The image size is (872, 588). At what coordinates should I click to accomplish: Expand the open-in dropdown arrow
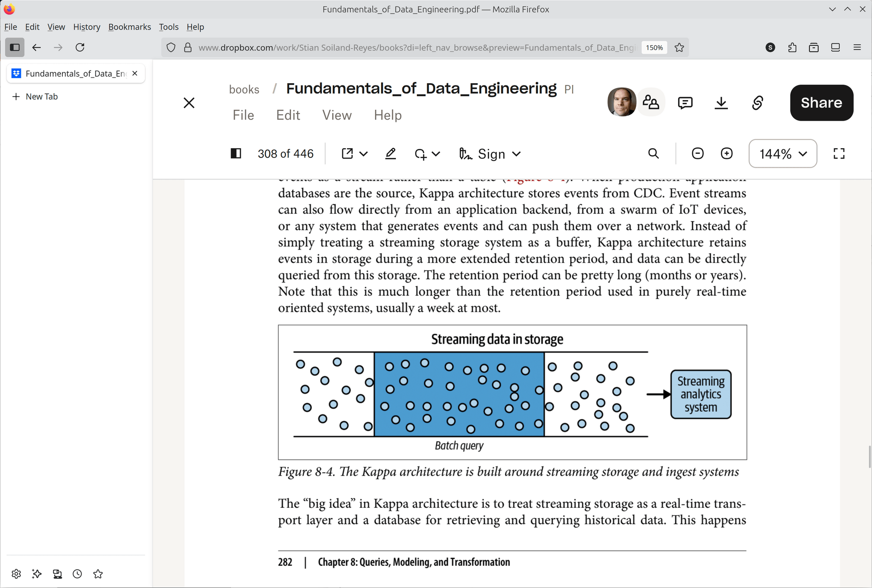364,154
